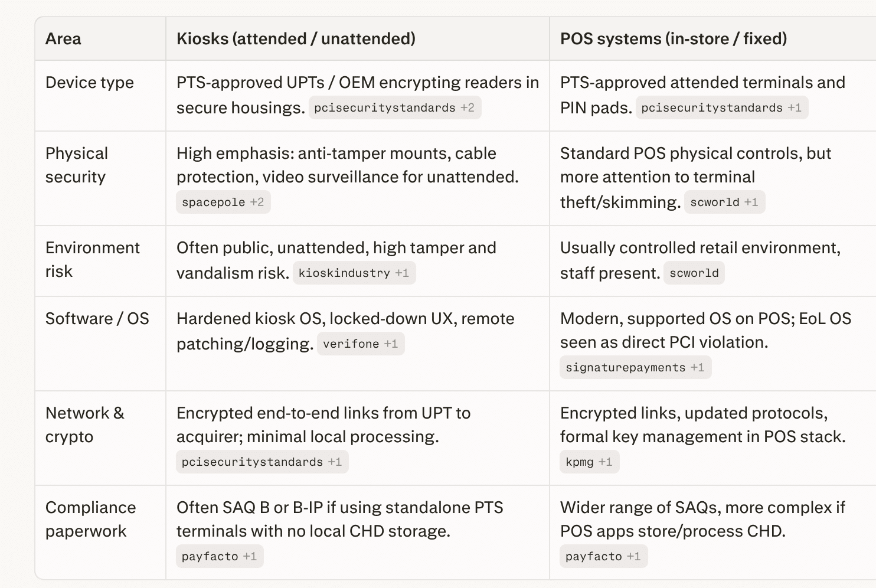Click the POS systems (in-store / fixed) header
This screenshot has height=588, width=876.
(673, 39)
